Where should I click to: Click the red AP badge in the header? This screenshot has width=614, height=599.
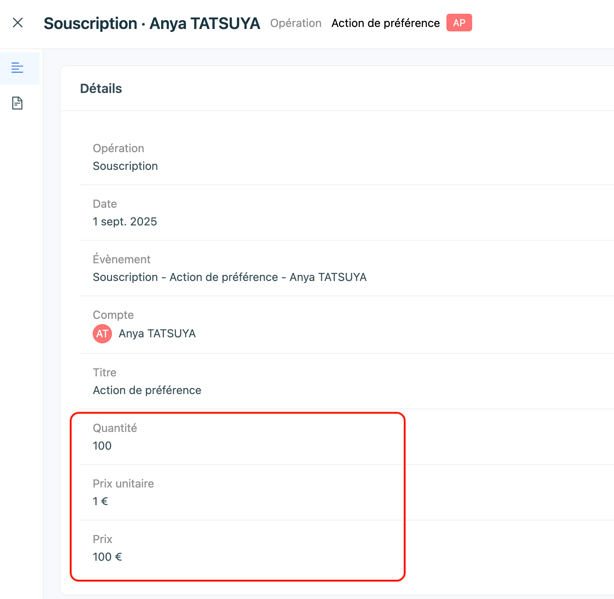coord(459,23)
